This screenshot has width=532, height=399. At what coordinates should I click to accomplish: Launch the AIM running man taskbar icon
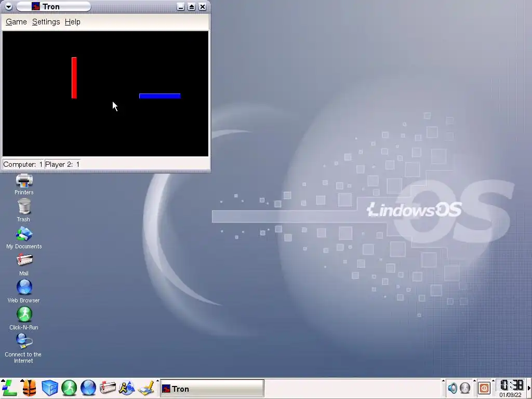click(x=127, y=388)
